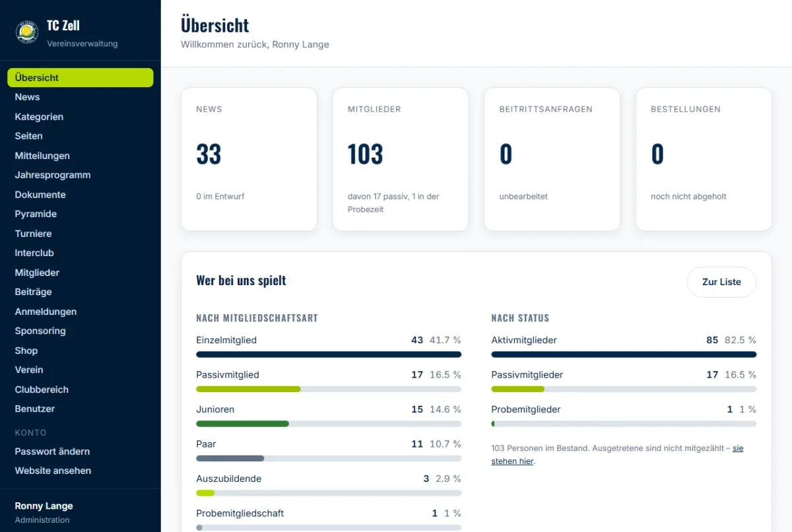Select Benutzer menu entry

[80, 409]
